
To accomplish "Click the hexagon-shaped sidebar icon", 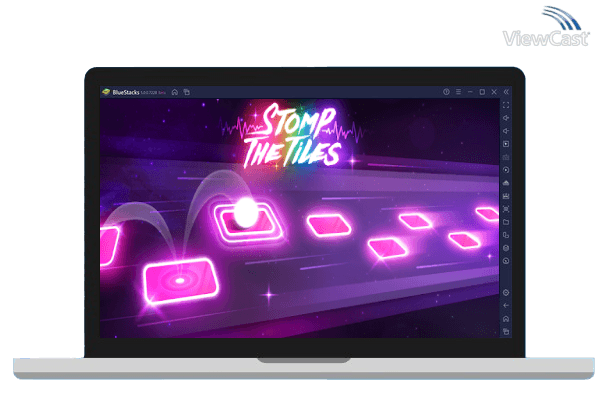I will click(506, 248).
